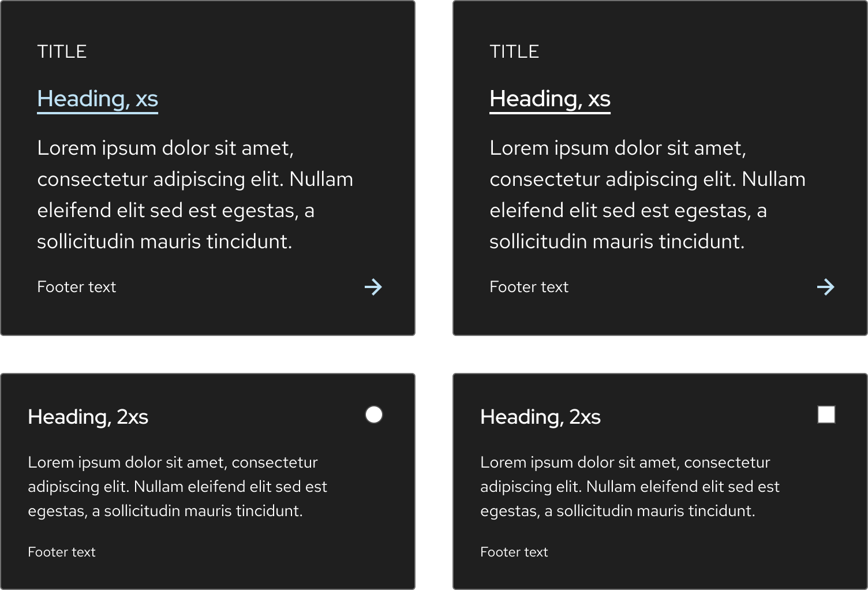Image resolution: width=868 pixels, height=590 pixels.
Task: Click the blue arrow icon in top-left card
Action: (373, 287)
